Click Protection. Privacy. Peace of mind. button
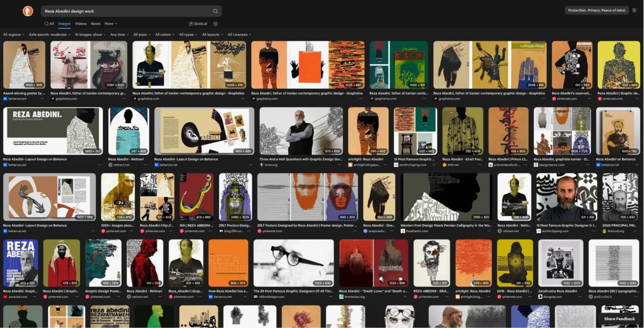This screenshot has height=328, width=644. [597, 11]
